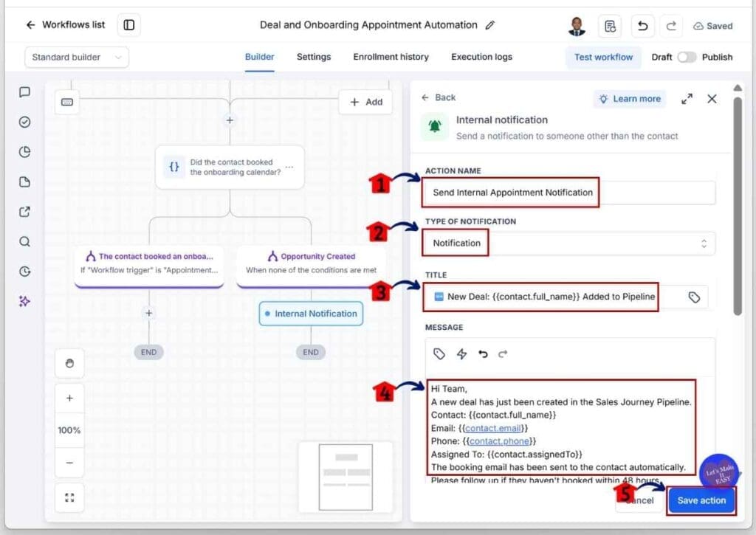Edit workflow name with pencil icon

pos(490,25)
